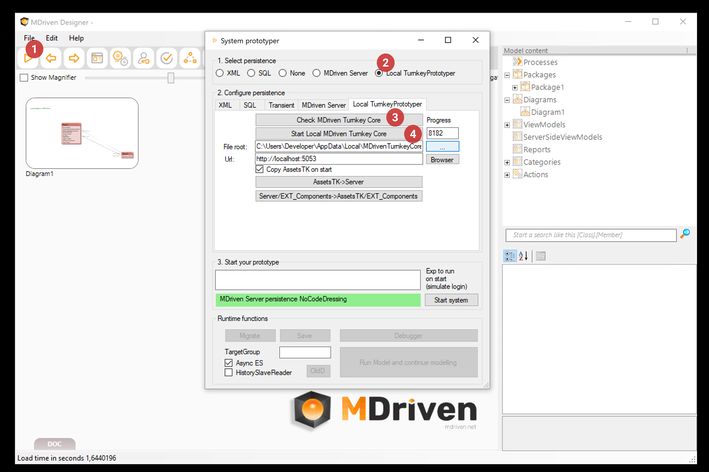The width and height of the screenshot is (709, 472).
Task: Click the Model content search box
Action: click(591, 235)
